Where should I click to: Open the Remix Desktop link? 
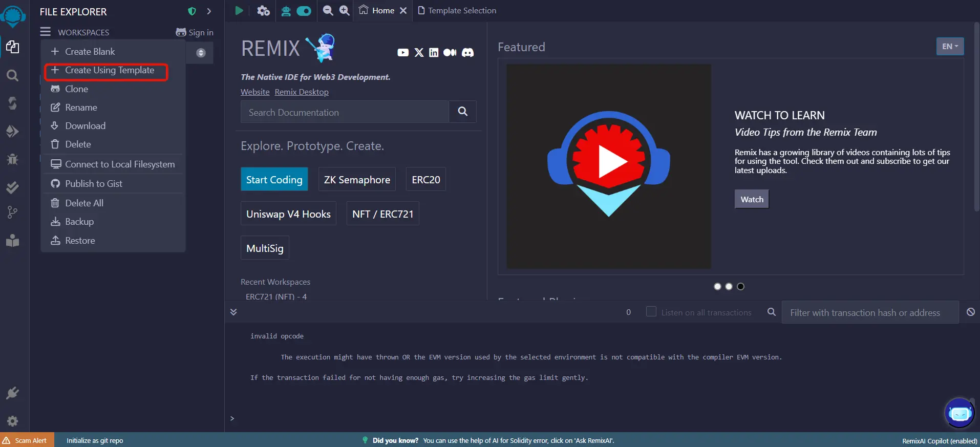tap(302, 92)
